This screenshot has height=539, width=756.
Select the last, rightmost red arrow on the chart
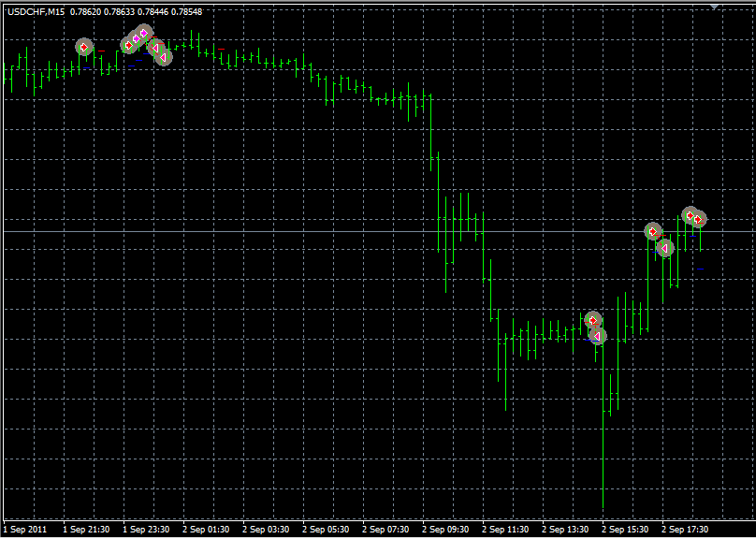point(698,219)
